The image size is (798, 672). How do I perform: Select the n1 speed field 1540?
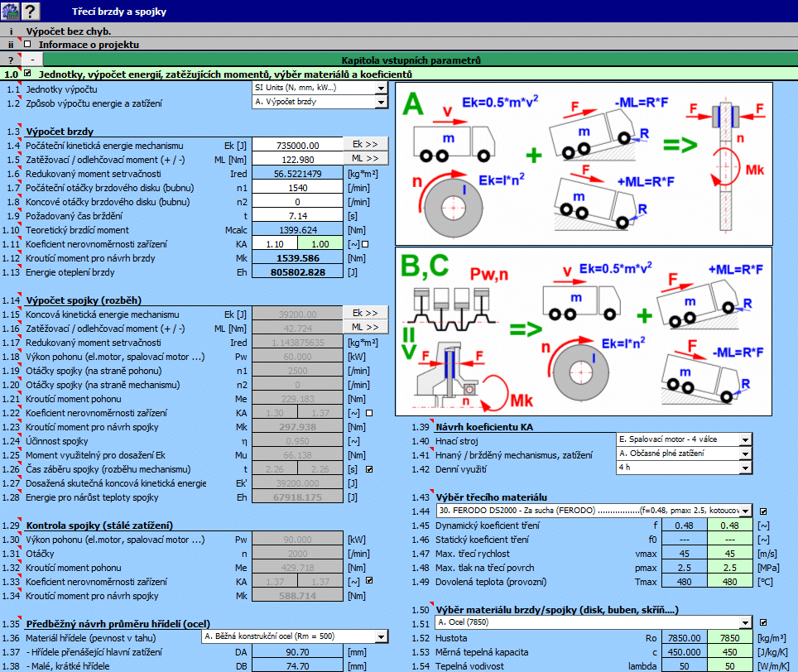pyautogui.click(x=298, y=188)
